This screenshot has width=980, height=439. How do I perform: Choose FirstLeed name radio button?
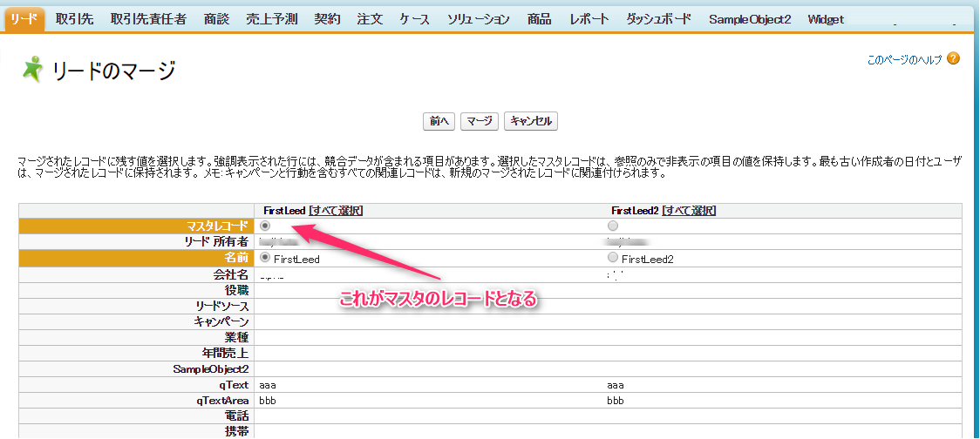[x=265, y=257]
